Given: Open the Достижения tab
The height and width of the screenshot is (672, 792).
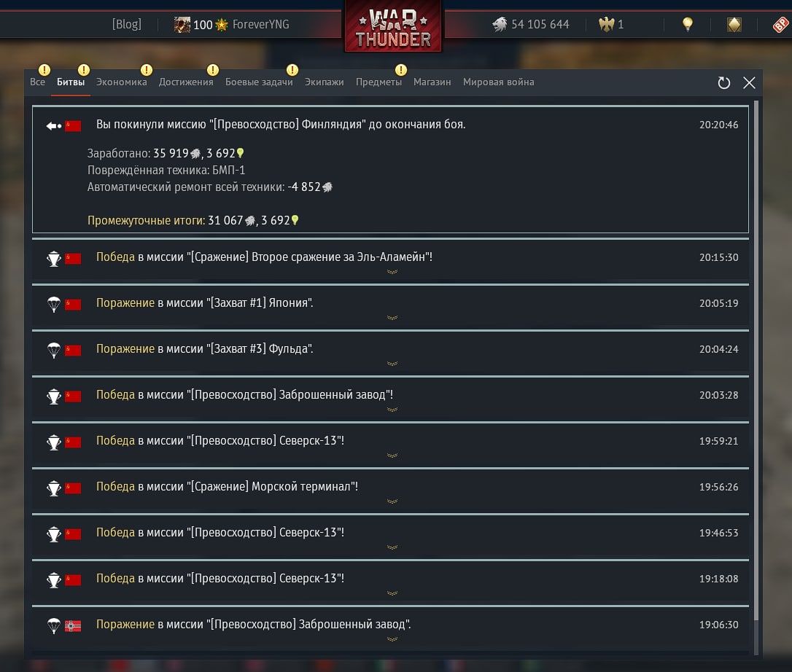Looking at the screenshot, I should click(x=186, y=82).
